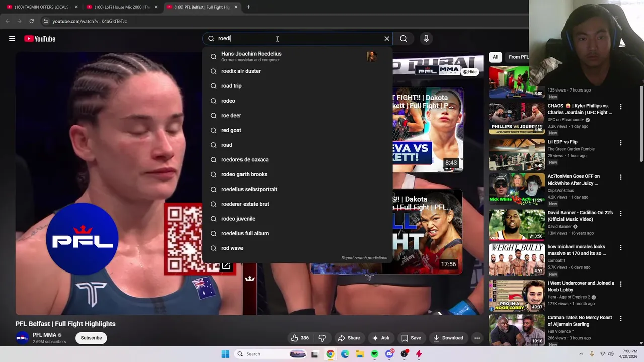Choose rodeo garth brooks suggestion
Screen dimensions: 644x362
pos(297,174)
